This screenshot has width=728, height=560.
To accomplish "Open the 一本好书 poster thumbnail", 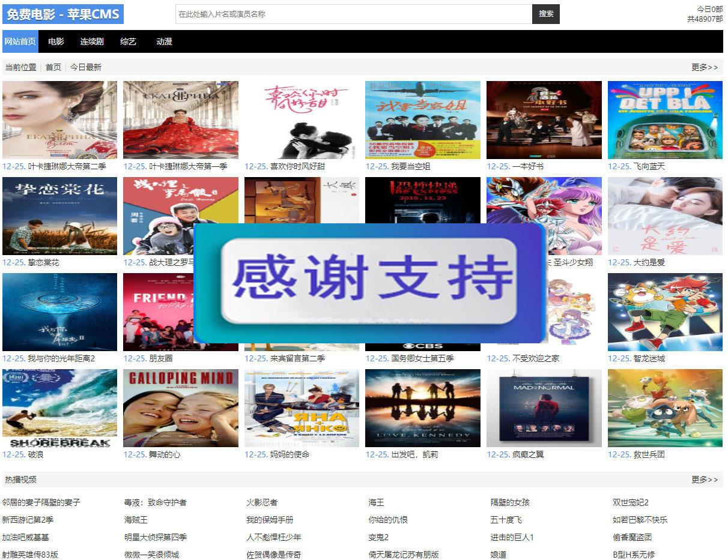I will pos(544,120).
